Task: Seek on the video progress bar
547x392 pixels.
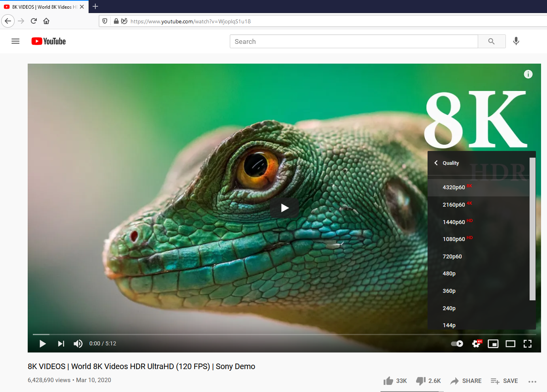Action: tap(284, 334)
